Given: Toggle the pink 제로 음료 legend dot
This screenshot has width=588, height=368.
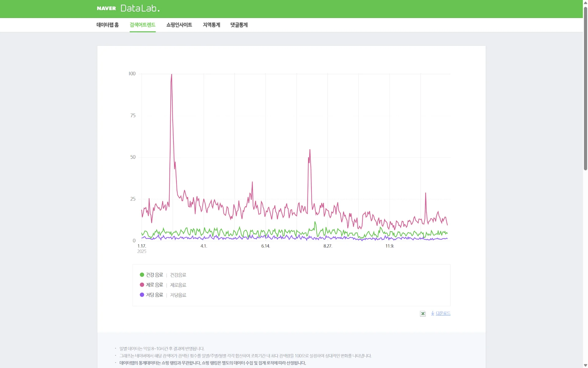Looking at the screenshot, I should (142, 285).
